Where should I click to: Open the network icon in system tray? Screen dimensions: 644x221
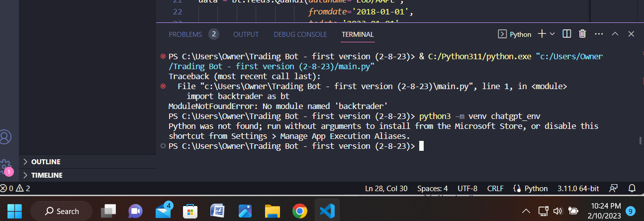(x=543, y=212)
